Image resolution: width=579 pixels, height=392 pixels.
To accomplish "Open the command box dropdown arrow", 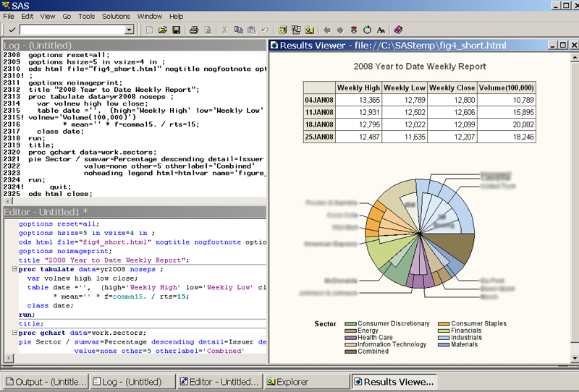I will tap(130, 30).
